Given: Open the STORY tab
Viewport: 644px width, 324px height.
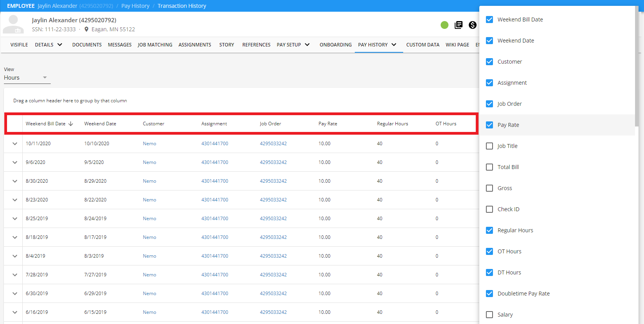Looking at the screenshot, I should pyautogui.click(x=227, y=45).
